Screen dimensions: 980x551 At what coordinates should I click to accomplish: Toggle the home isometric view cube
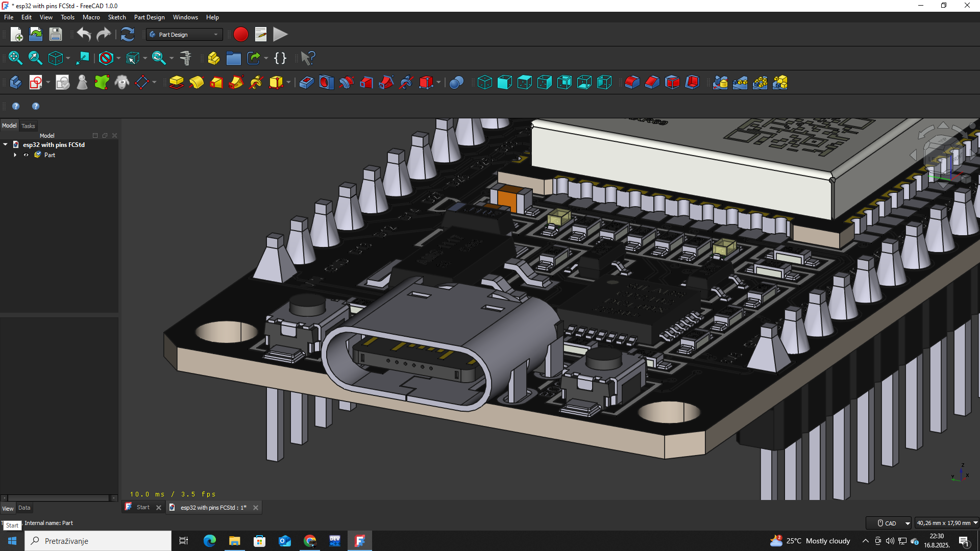point(55,58)
